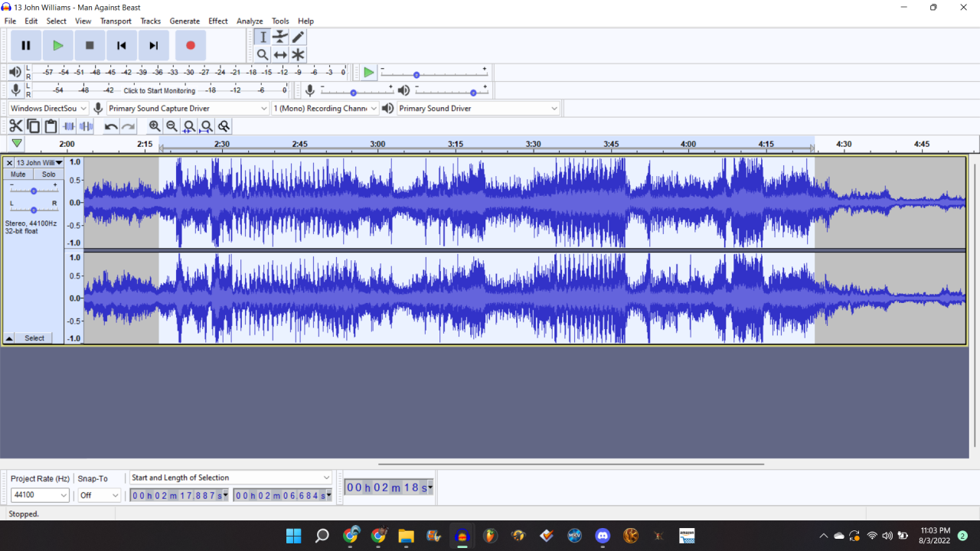Viewport: 980px width, 551px height.
Task: Mute the 13 John Williams track
Action: 18,174
